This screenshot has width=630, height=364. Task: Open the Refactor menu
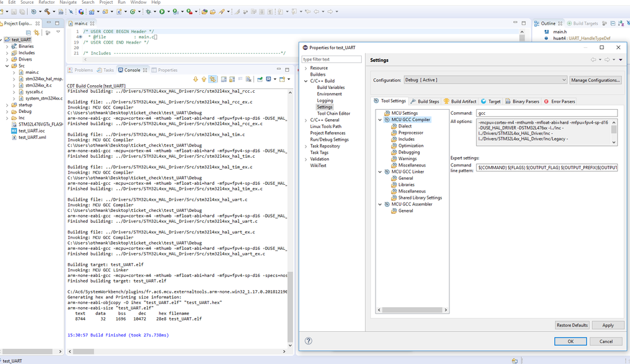[x=47, y=3]
